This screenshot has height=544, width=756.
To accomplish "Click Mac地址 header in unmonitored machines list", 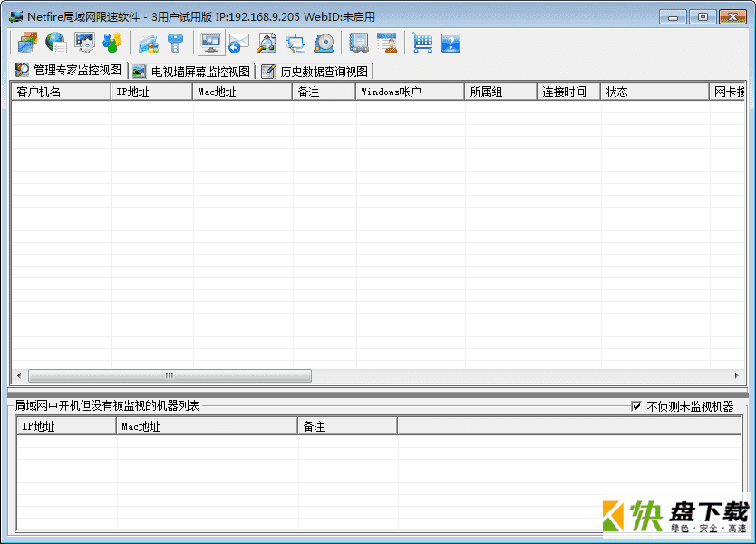I will tap(208, 426).
